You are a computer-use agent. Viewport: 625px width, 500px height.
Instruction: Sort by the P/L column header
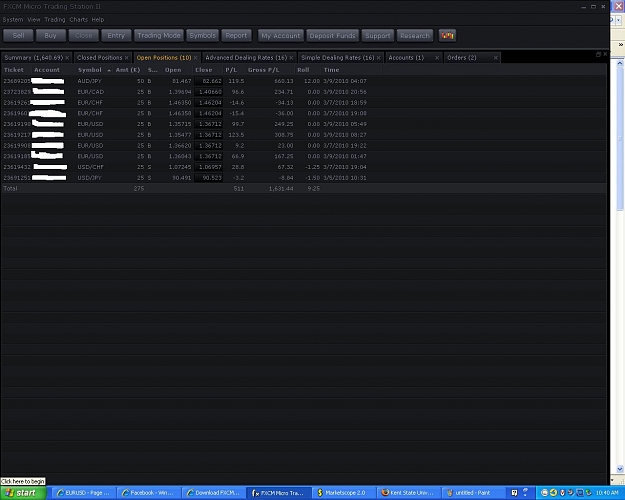[234, 70]
